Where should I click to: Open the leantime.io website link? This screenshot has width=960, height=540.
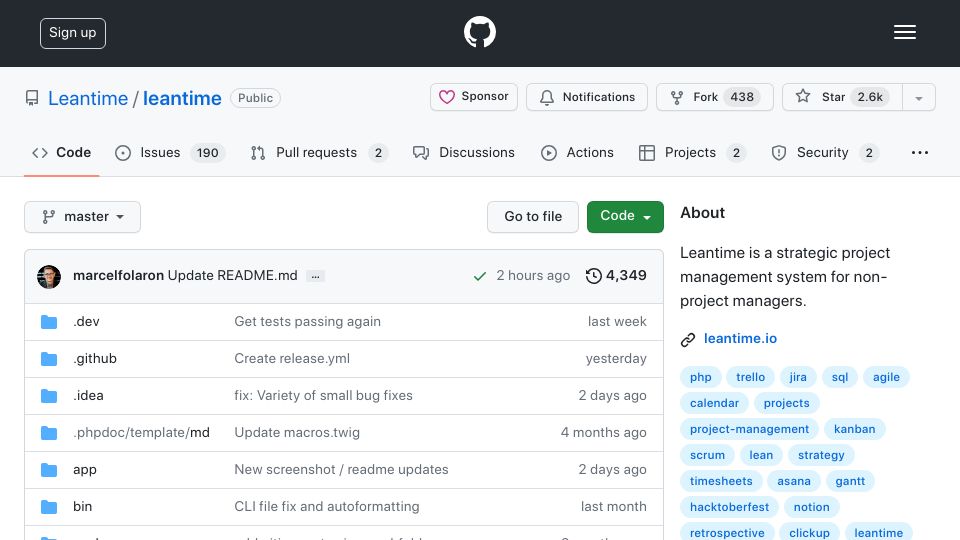740,339
